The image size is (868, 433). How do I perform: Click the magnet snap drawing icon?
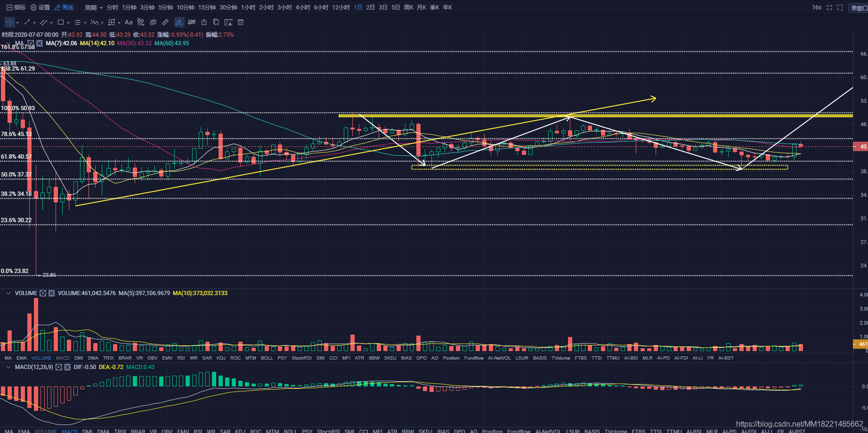141,22
